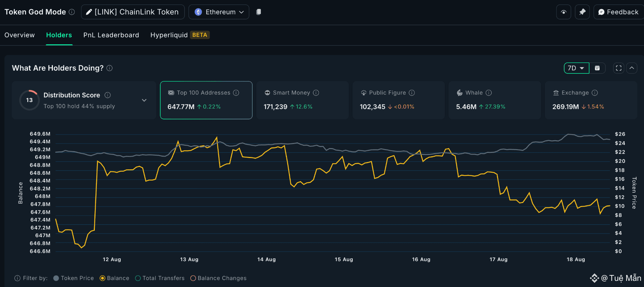Click the 14 Aug date label
This screenshot has width=644, height=287.
[266, 259]
